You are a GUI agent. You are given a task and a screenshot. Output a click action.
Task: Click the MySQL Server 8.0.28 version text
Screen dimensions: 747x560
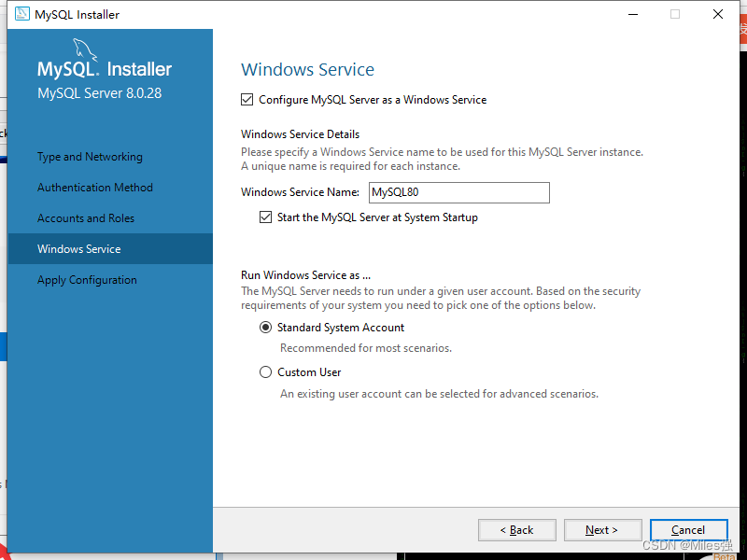pyautogui.click(x=100, y=92)
